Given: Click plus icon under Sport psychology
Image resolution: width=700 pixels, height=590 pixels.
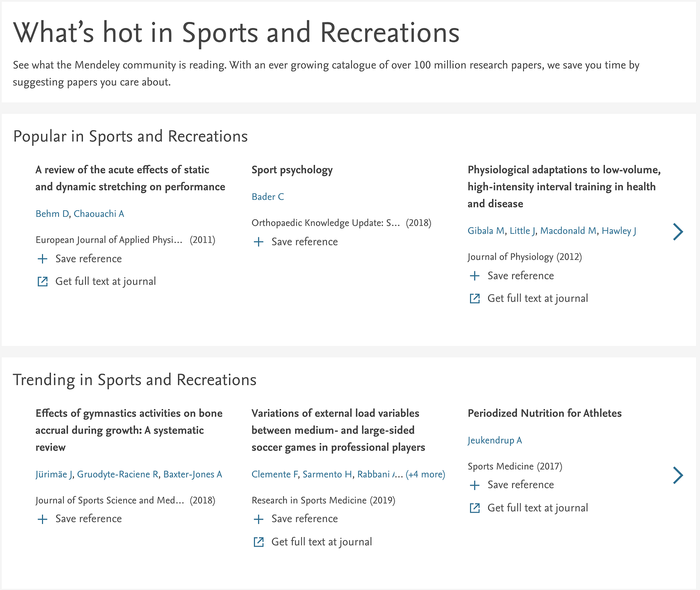Looking at the screenshot, I should (x=258, y=242).
